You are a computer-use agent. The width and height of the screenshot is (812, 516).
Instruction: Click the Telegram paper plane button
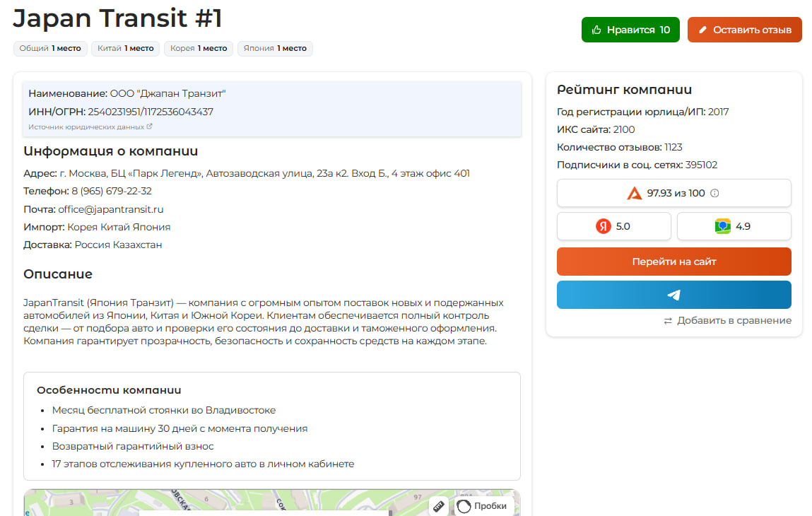[673, 295]
